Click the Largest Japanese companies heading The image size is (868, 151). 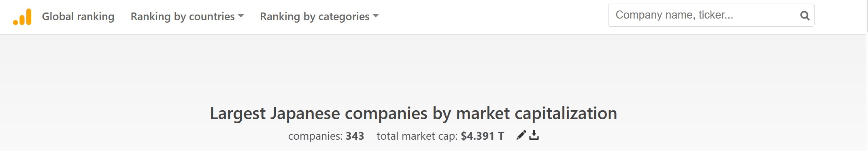413,113
